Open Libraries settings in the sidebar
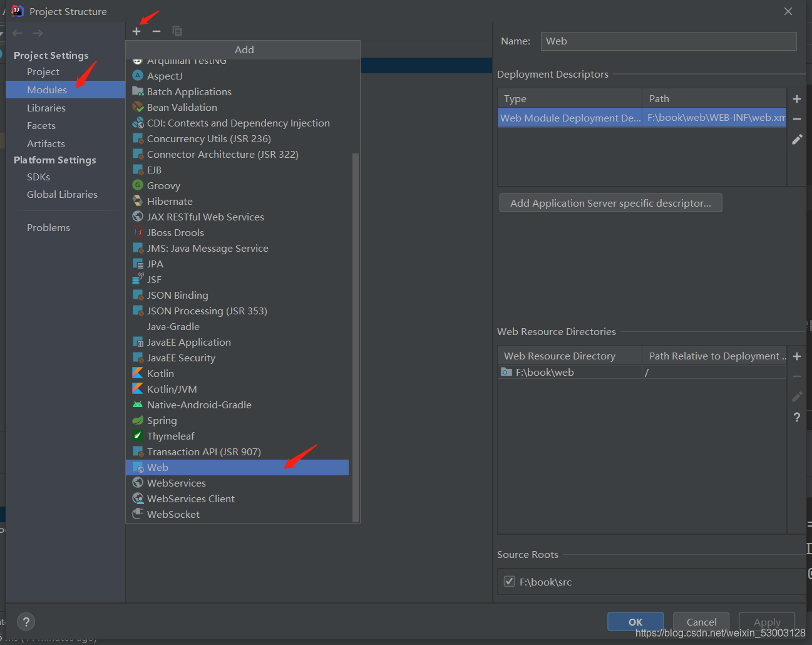This screenshot has height=645, width=812. click(x=46, y=108)
